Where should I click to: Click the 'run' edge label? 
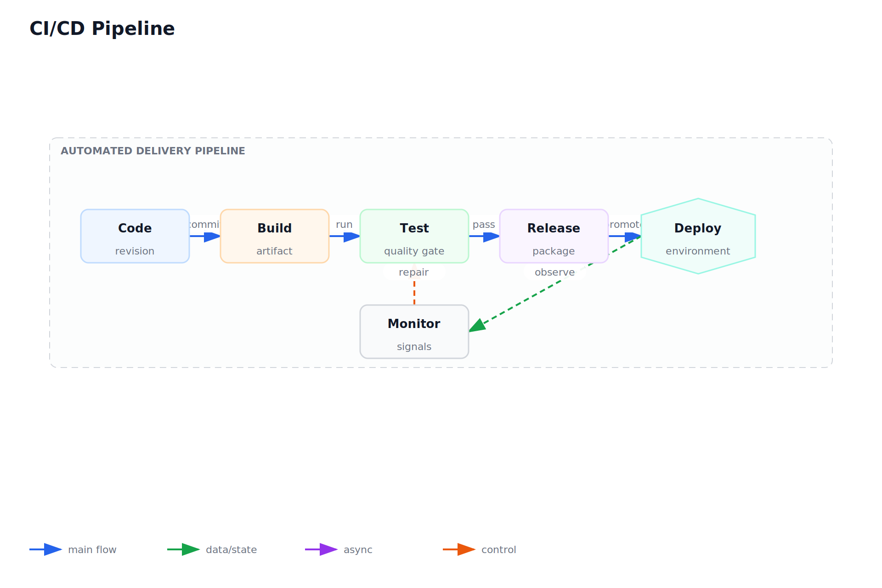pyautogui.click(x=344, y=225)
